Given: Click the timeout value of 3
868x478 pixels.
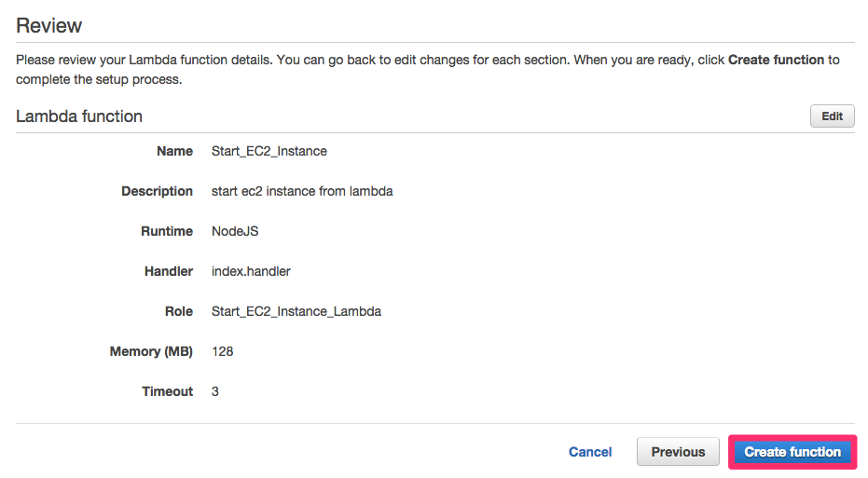Looking at the screenshot, I should 215,391.
